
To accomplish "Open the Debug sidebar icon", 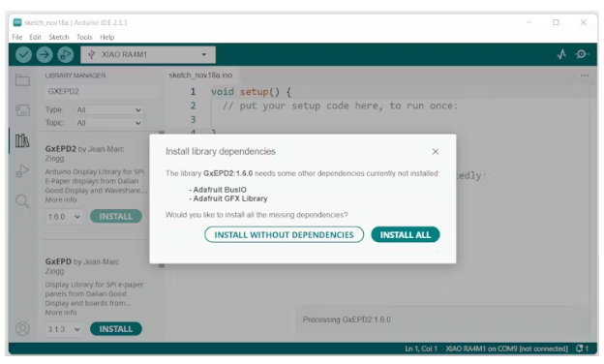I will 22,170.
